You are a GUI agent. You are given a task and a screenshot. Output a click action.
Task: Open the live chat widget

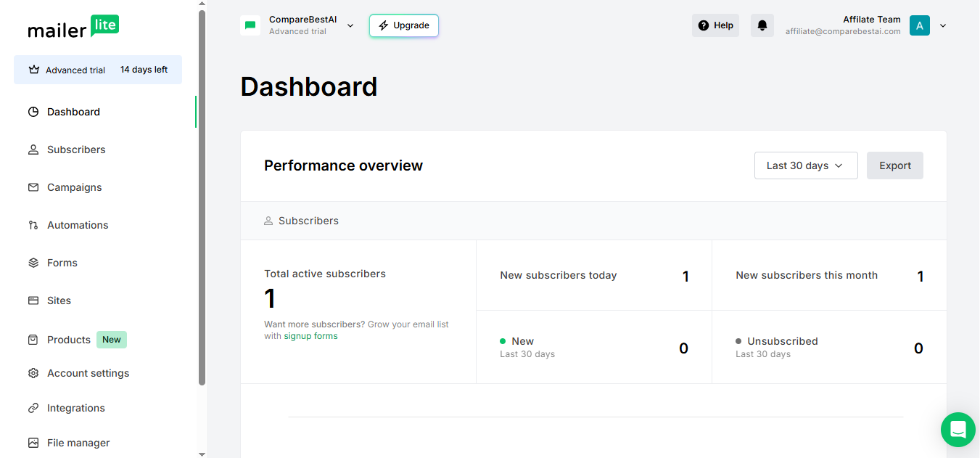[958, 430]
